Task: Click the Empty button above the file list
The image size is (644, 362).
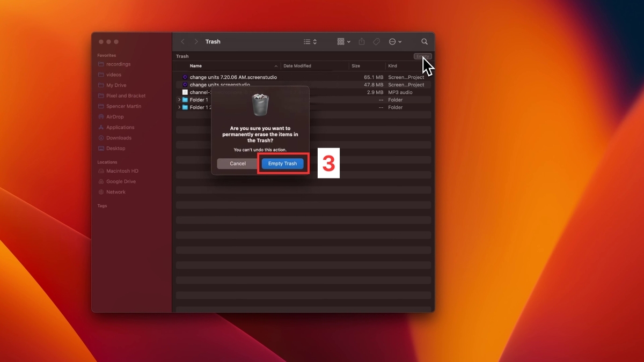Action: 422,56
